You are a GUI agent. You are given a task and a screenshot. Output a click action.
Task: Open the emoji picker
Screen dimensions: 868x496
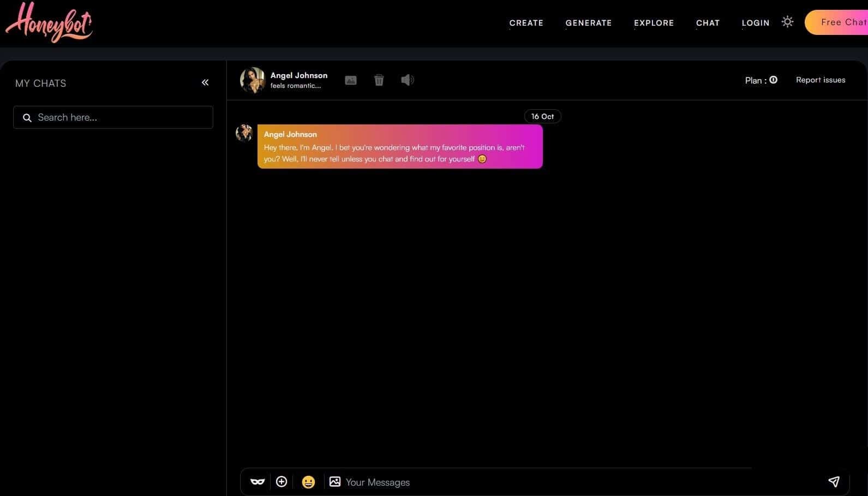(308, 482)
